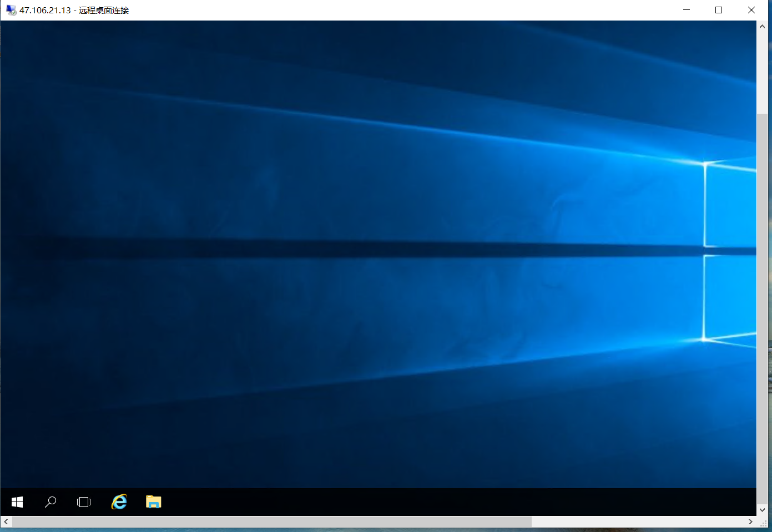Screen dimensions: 772x532
Task: Launch Internet Explorer from the taskbar
Action: 119,502
